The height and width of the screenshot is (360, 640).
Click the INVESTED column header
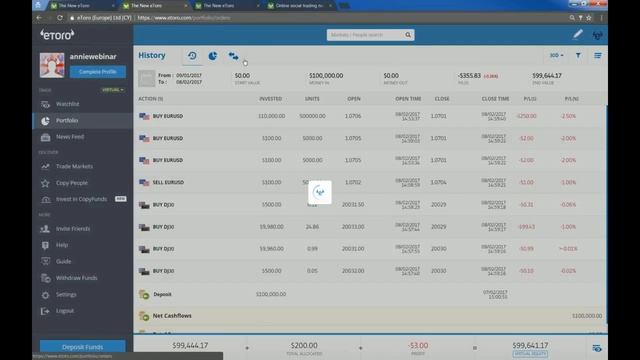coord(271,99)
